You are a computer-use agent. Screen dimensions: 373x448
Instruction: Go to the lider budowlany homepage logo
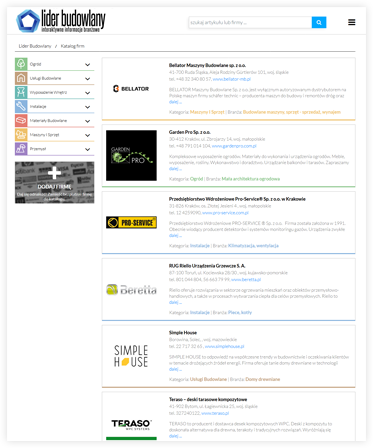[61, 21]
